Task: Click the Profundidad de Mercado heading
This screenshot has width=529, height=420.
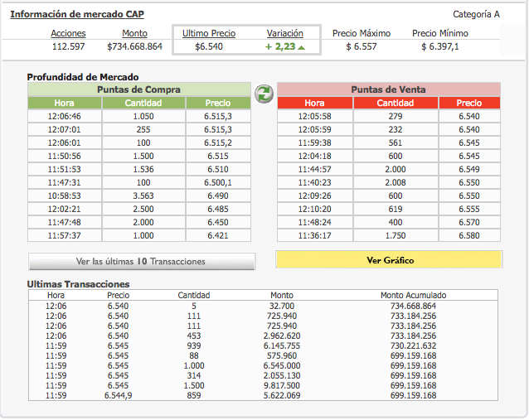Action: [x=83, y=77]
